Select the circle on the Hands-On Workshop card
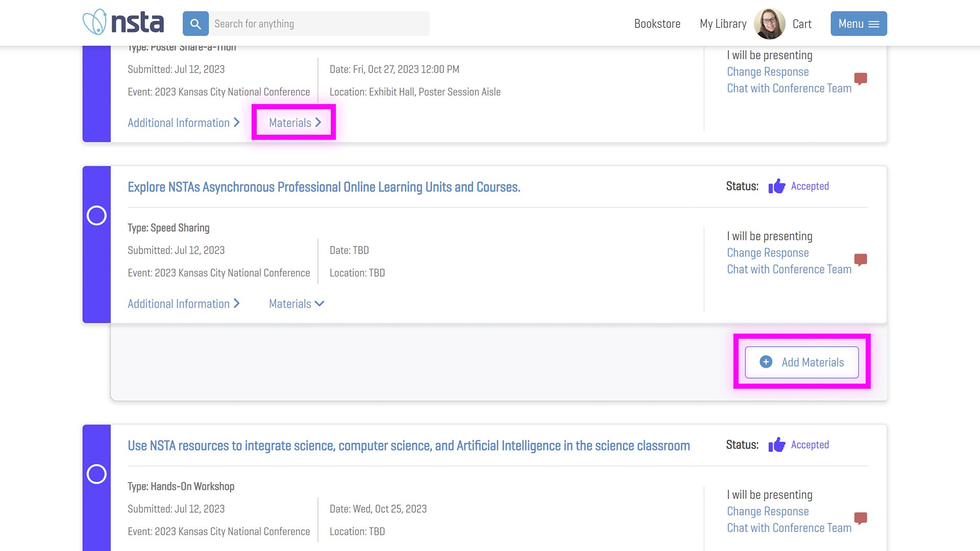The height and width of the screenshot is (551, 980). click(x=96, y=474)
